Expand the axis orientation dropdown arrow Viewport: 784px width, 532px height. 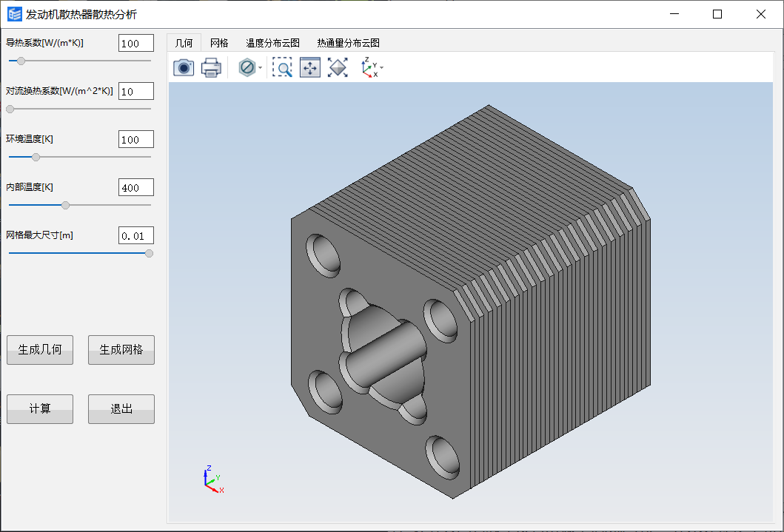pos(382,67)
